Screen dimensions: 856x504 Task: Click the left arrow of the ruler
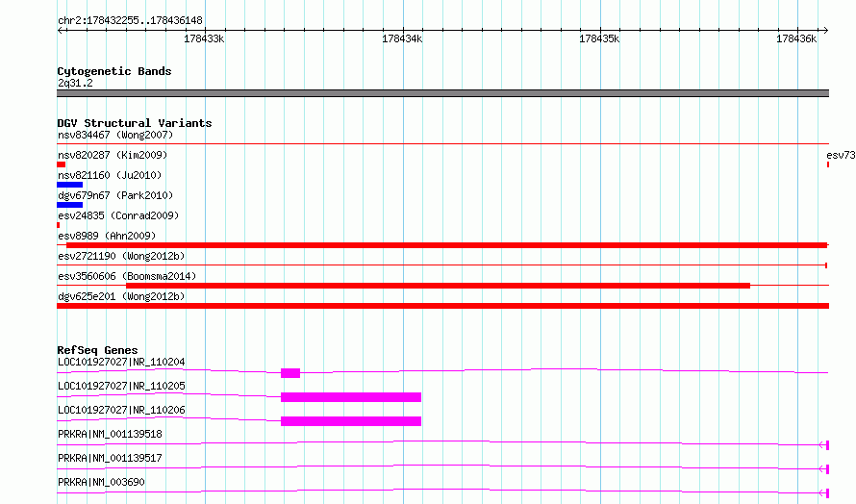pyautogui.click(x=61, y=30)
